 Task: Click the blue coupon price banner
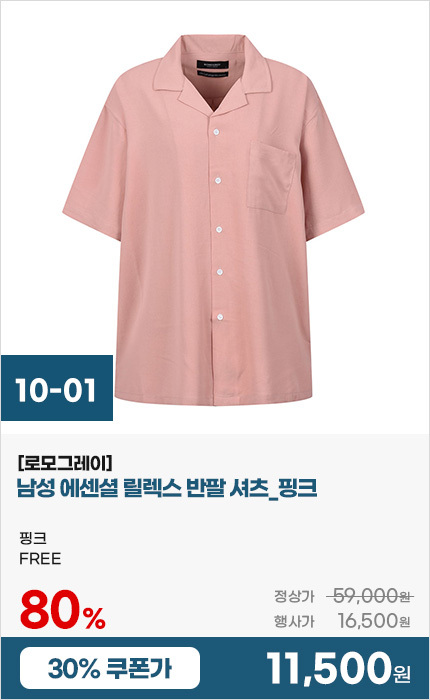click(215, 668)
